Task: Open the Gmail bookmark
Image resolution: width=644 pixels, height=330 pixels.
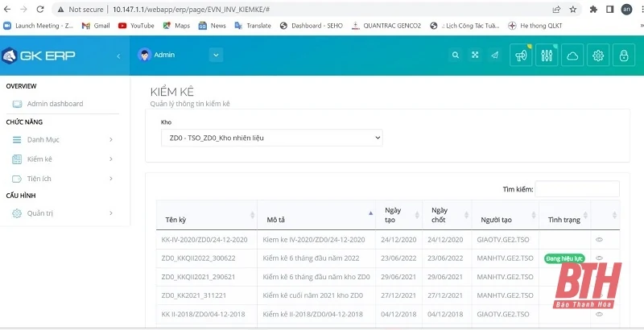Action: tap(96, 26)
